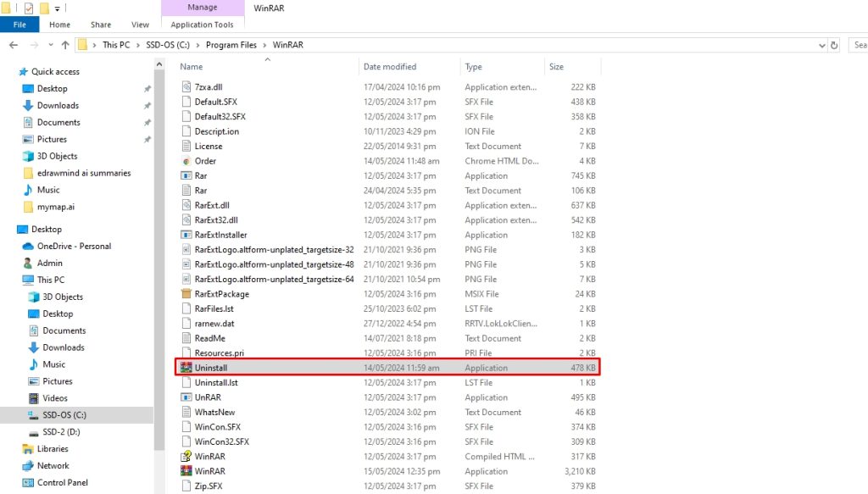The width and height of the screenshot is (868, 494).
Task: Click the navigation pane scroll up arrow
Action: (x=159, y=64)
